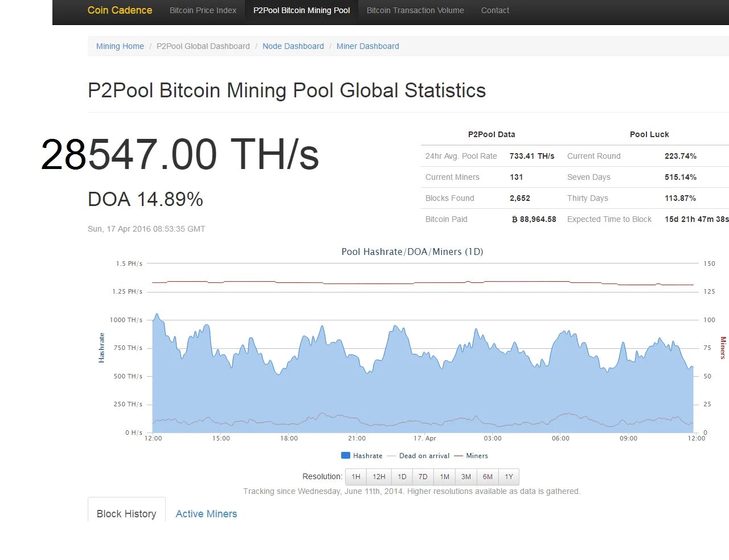Open Bitcoin Price Index menu item

[x=203, y=10]
